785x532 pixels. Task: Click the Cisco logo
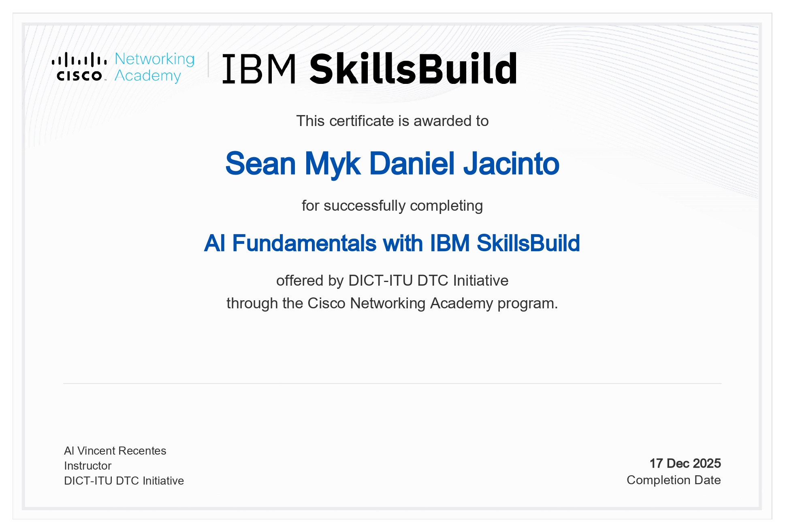point(79,67)
